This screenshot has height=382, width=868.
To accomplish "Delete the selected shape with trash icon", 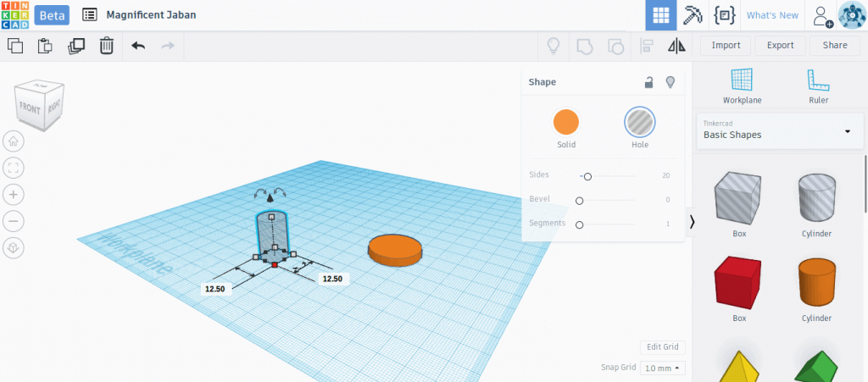I will [x=106, y=46].
